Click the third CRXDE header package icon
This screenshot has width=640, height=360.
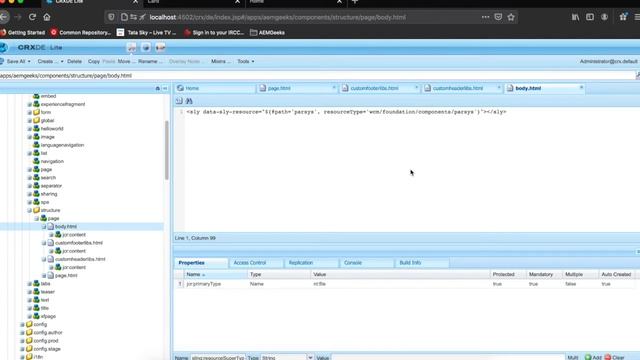(160, 47)
